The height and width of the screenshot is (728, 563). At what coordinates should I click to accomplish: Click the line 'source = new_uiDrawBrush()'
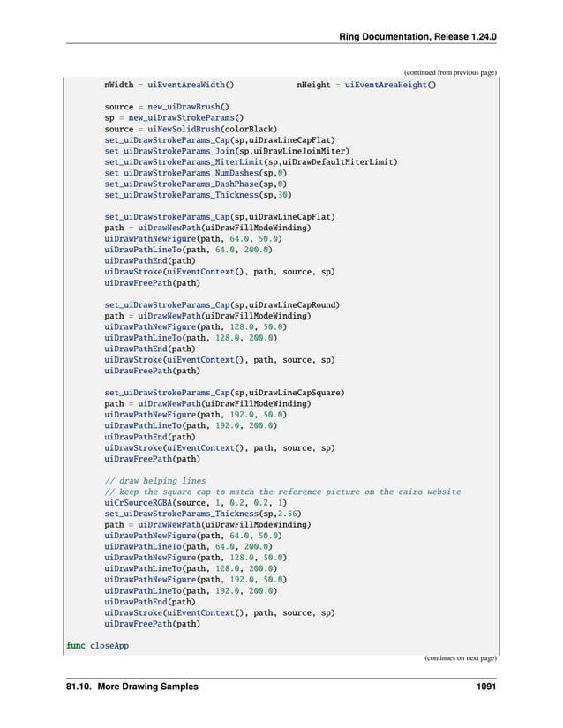167,107
